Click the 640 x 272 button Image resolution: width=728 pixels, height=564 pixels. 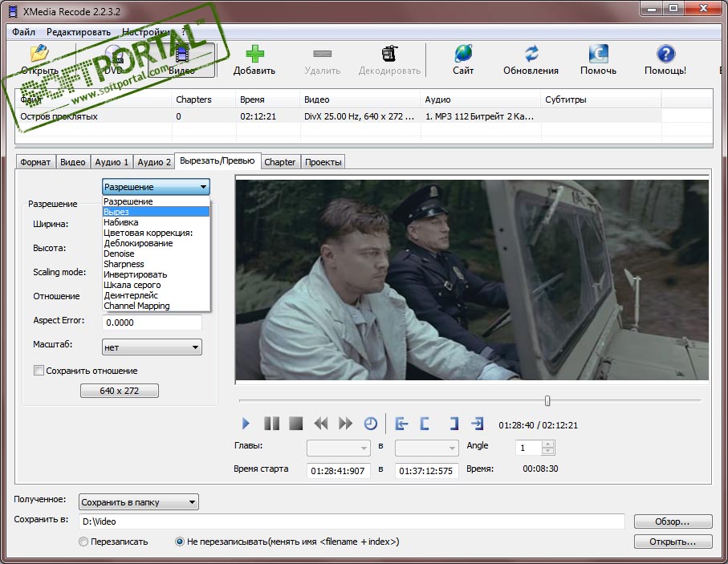point(120,391)
